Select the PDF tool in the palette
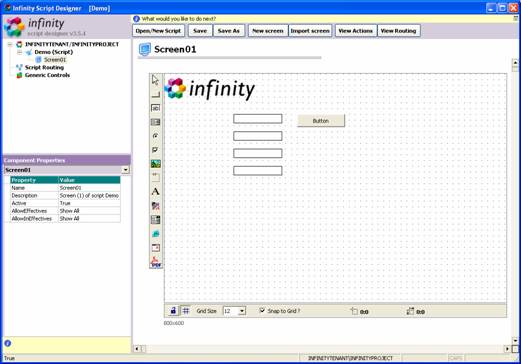 click(155, 262)
